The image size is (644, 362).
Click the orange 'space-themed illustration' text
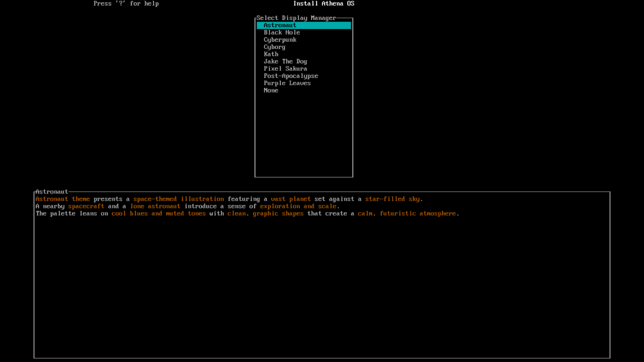(178, 199)
